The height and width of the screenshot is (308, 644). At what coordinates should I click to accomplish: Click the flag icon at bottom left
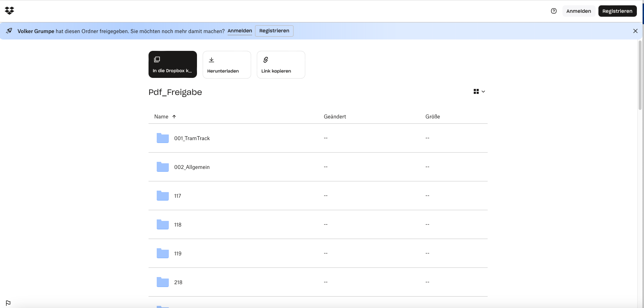point(8,303)
